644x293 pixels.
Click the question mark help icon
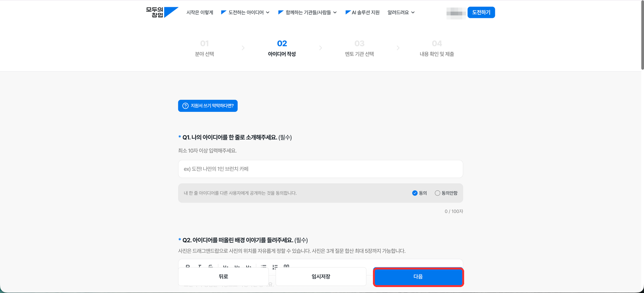[x=186, y=106]
